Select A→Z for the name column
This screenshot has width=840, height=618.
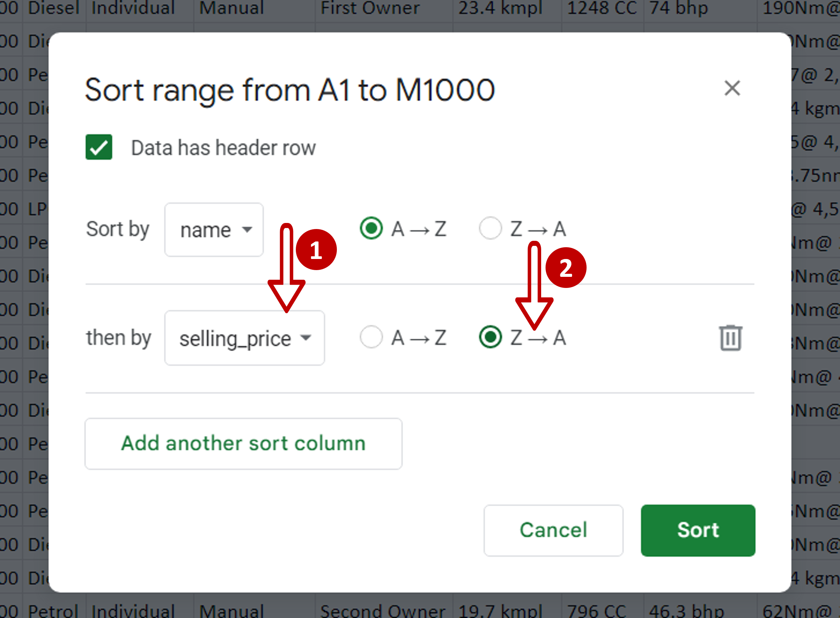pyautogui.click(x=371, y=228)
